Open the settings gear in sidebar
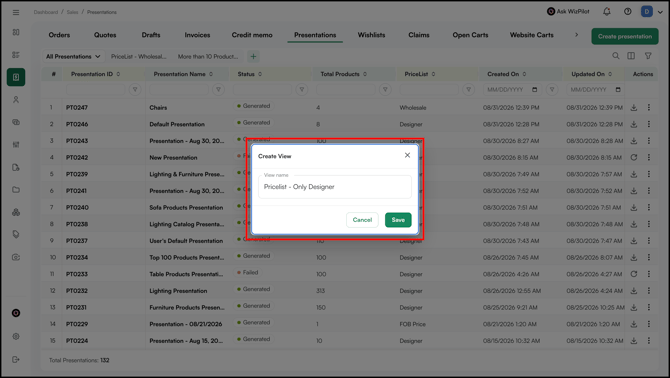The height and width of the screenshot is (378, 670). tap(16, 337)
